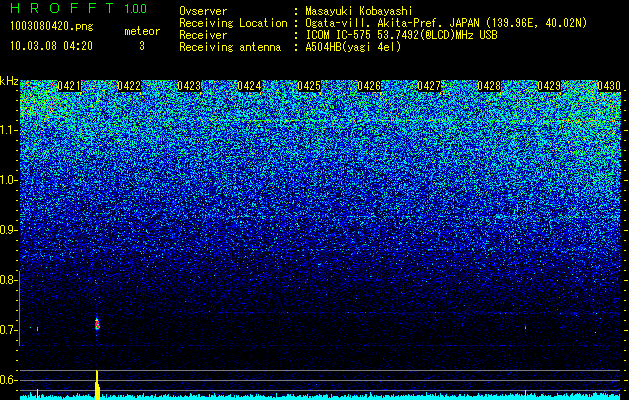Image resolution: width=629 pixels, height=400 pixels.
Task: Click the kHz axis unit label
Action: tap(9, 81)
